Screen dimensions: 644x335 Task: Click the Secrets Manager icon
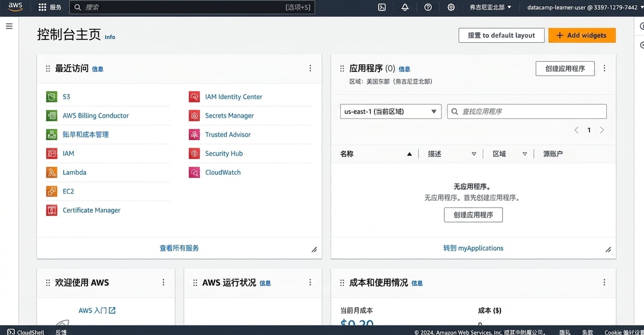click(194, 116)
